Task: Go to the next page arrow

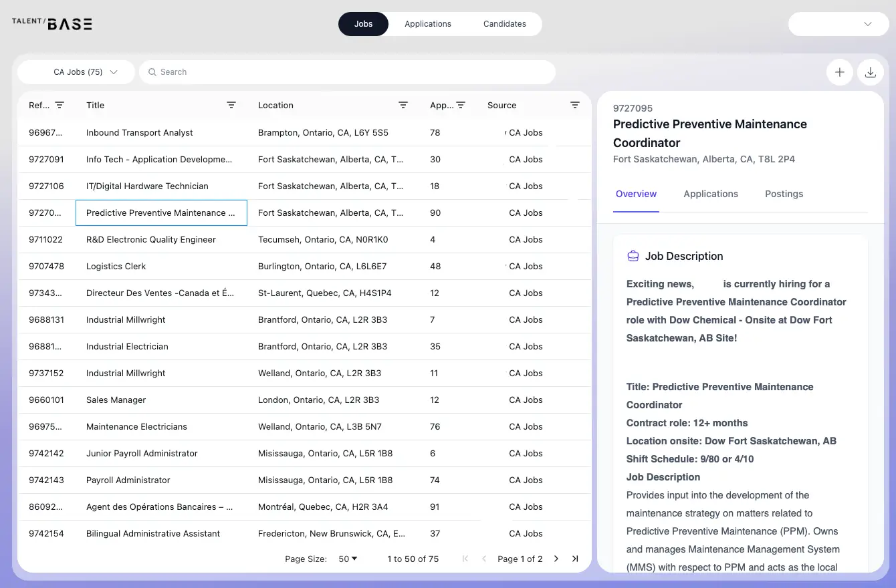Action: (556, 559)
